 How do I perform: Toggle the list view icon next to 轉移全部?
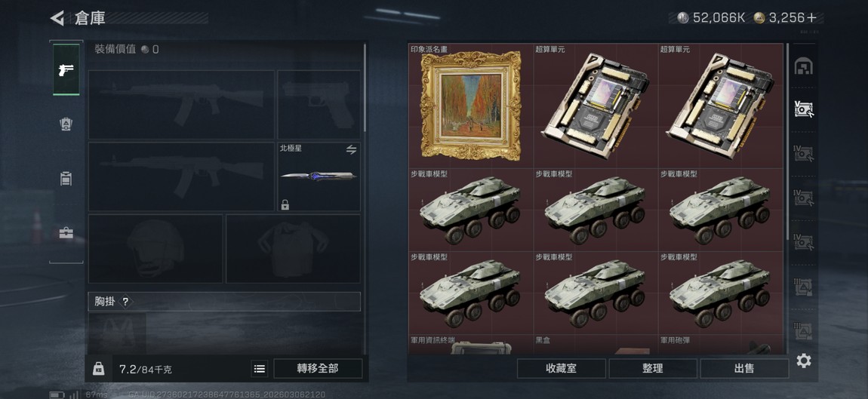[259, 369]
